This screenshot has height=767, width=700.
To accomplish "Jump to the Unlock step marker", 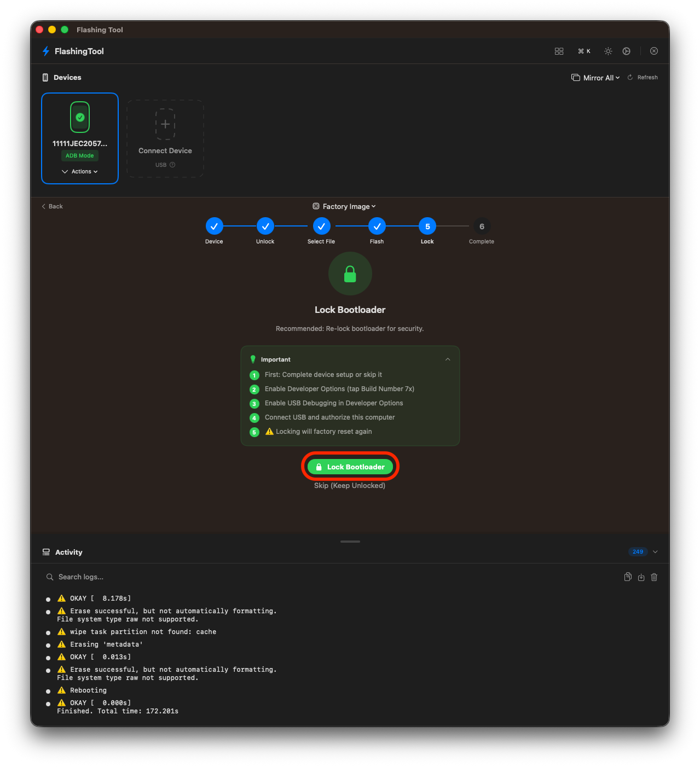I will coord(265,226).
